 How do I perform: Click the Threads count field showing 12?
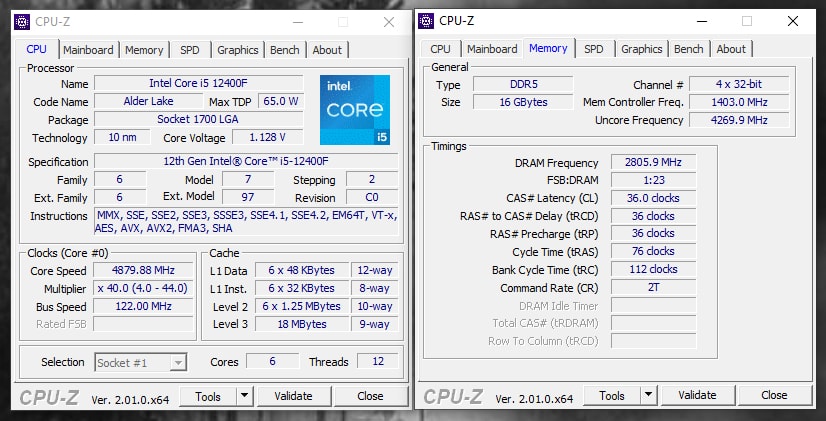[378, 361]
